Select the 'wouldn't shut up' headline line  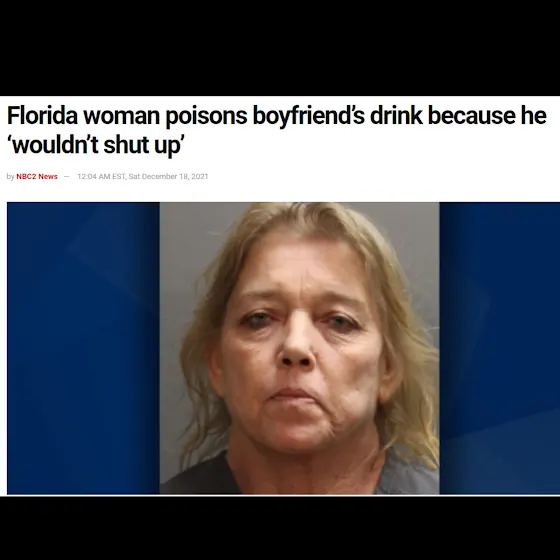click(98, 145)
